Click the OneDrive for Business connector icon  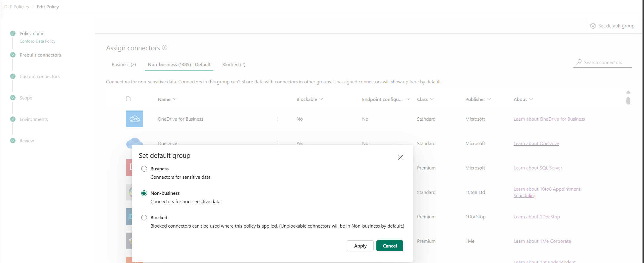tap(135, 119)
